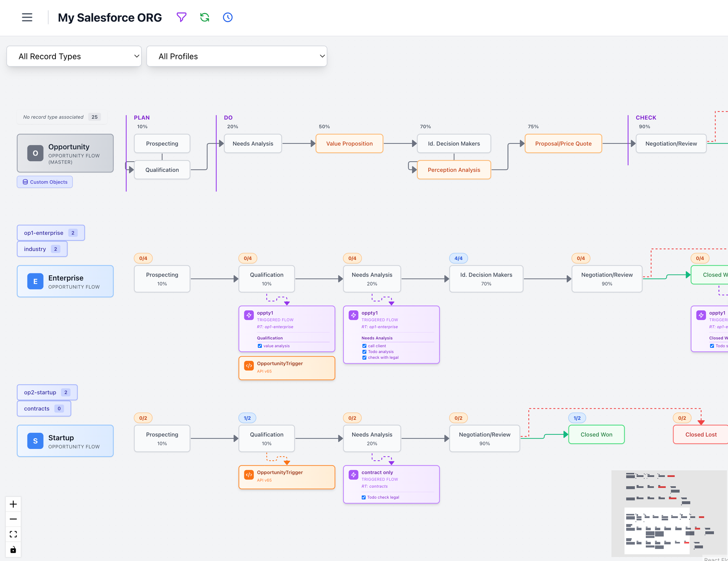This screenshot has width=728, height=561.
Task: Open the All Record Types dropdown
Action: coord(74,56)
